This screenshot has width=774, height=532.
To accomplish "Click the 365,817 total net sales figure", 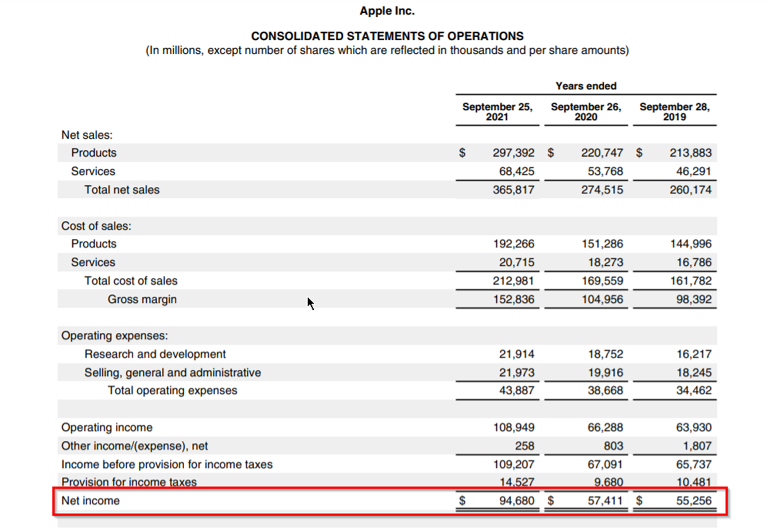I will click(513, 189).
